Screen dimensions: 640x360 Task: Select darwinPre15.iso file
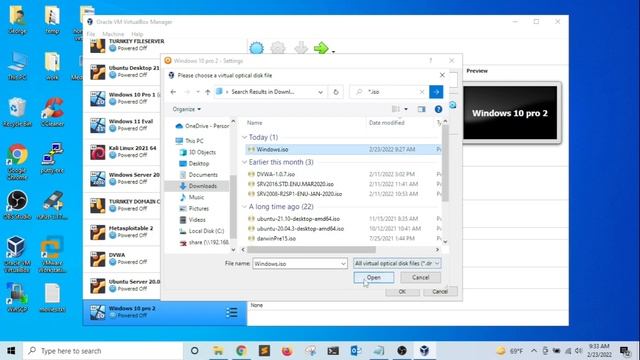tap(276, 238)
